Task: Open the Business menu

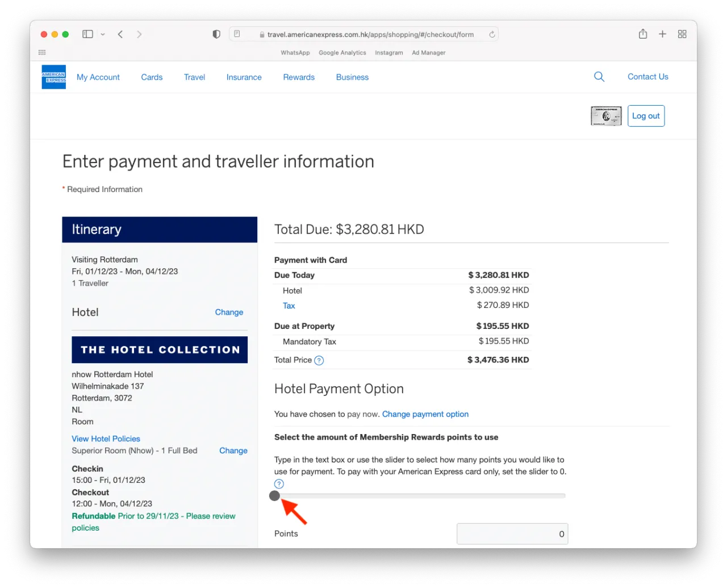Action: (x=352, y=77)
